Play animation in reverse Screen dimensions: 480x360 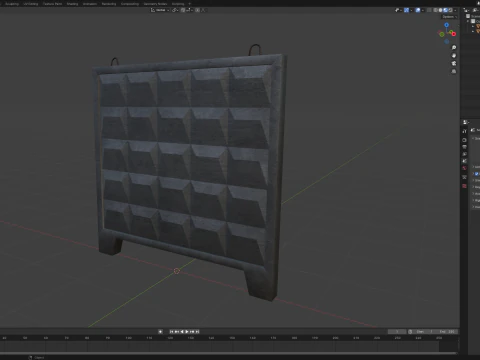click(x=182, y=332)
